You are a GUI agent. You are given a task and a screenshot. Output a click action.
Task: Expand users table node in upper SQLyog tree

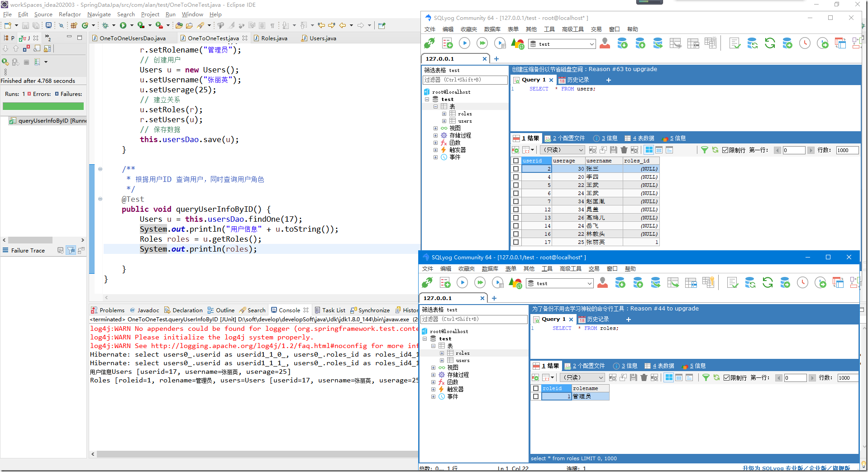pos(444,121)
